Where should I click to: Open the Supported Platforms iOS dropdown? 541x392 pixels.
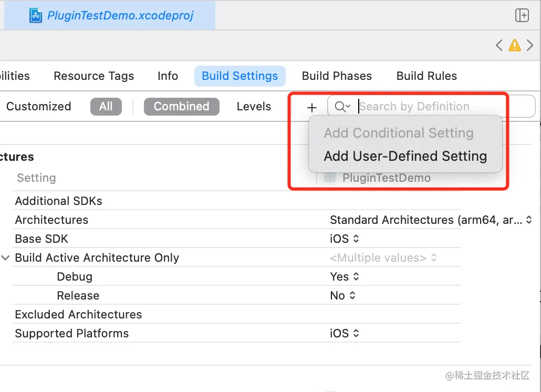tap(345, 333)
